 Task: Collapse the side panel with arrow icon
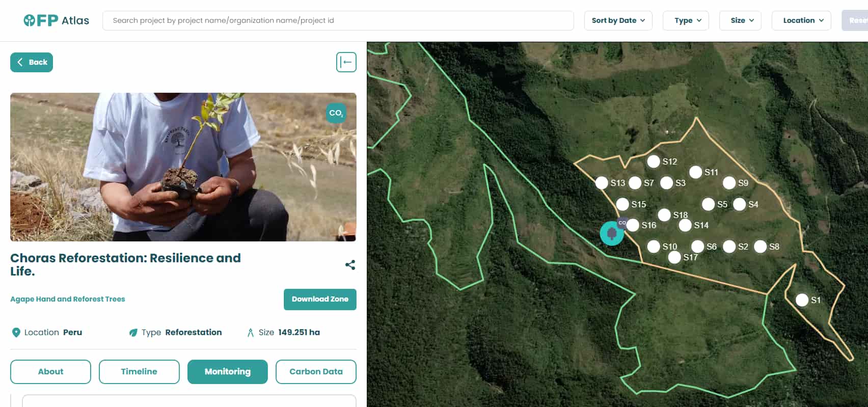pyautogui.click(x=346, y=62)
